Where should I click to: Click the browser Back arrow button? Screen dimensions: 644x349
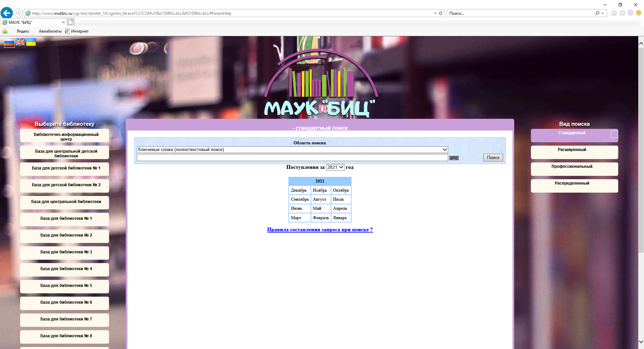point(7,13)
